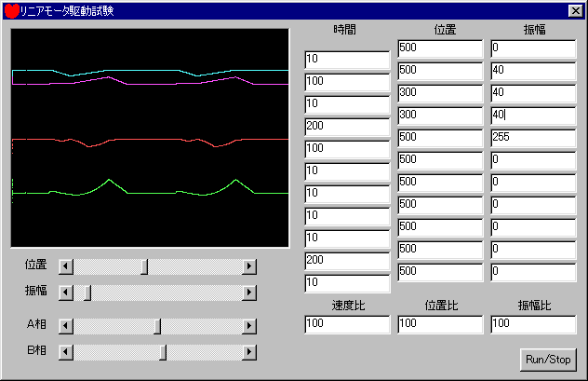Click the left arrow of 振幅 scrollbar
The image size is (588, 381).
64,293
